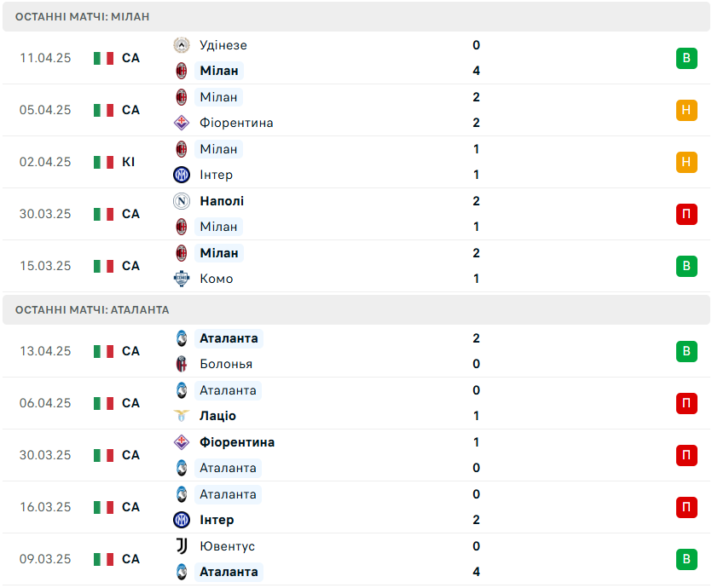Screen dimensions: 712x588
Task: Click the Como club crest
Action: [x=181, y=279]
